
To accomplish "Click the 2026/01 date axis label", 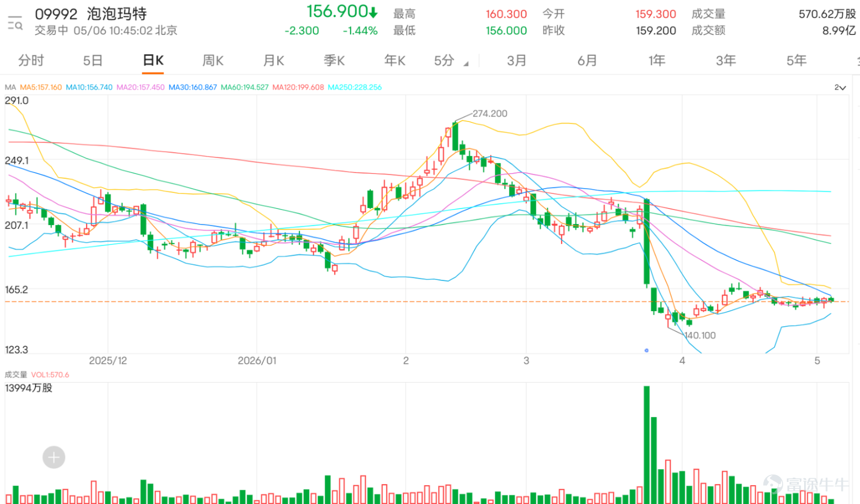I will pos(257,361).
